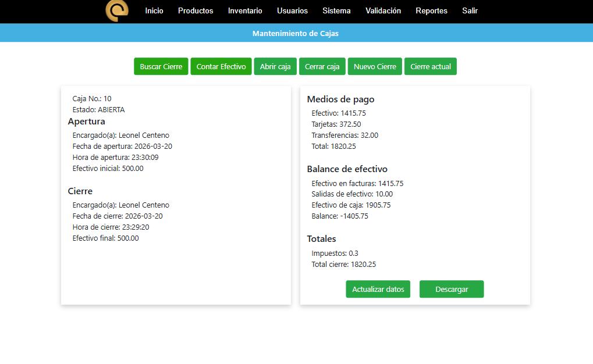593x364 pixels.
Task: Click the Actualizar datos button
Action: [x=378, y=289]
